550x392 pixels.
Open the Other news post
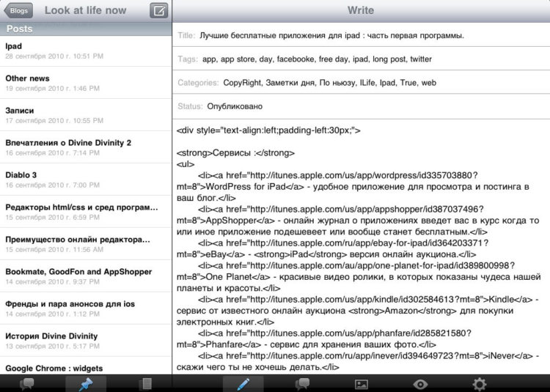(86, 83)
